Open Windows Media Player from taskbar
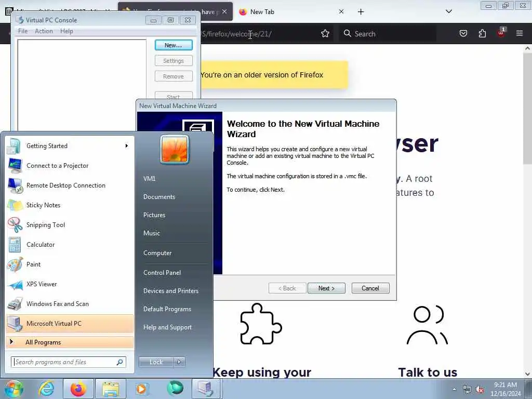 point(141,389)
